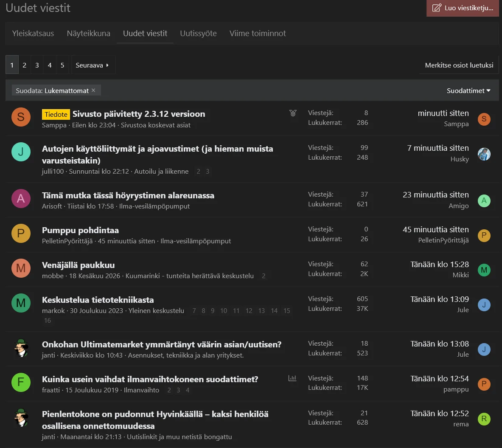Screen dimensions: 502x448
Task: Open Husky's avatar on the Autojen thread
Action: 484,154
